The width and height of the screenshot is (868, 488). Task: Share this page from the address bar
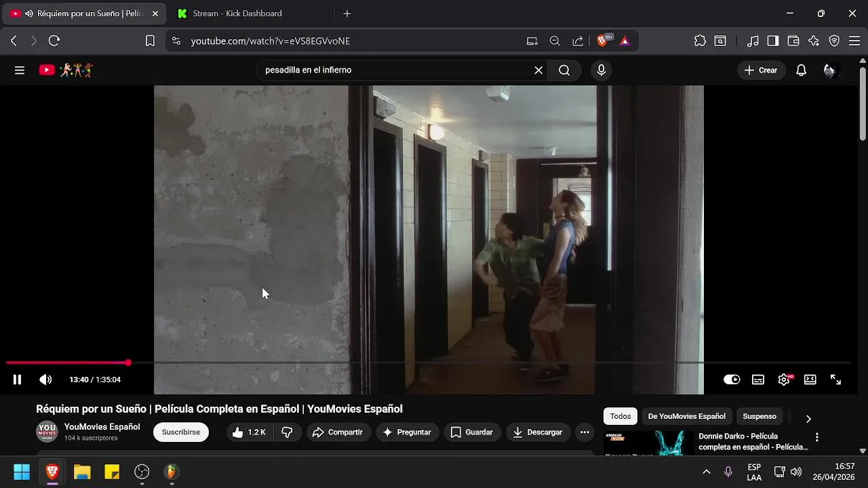(x=578, y=41)
